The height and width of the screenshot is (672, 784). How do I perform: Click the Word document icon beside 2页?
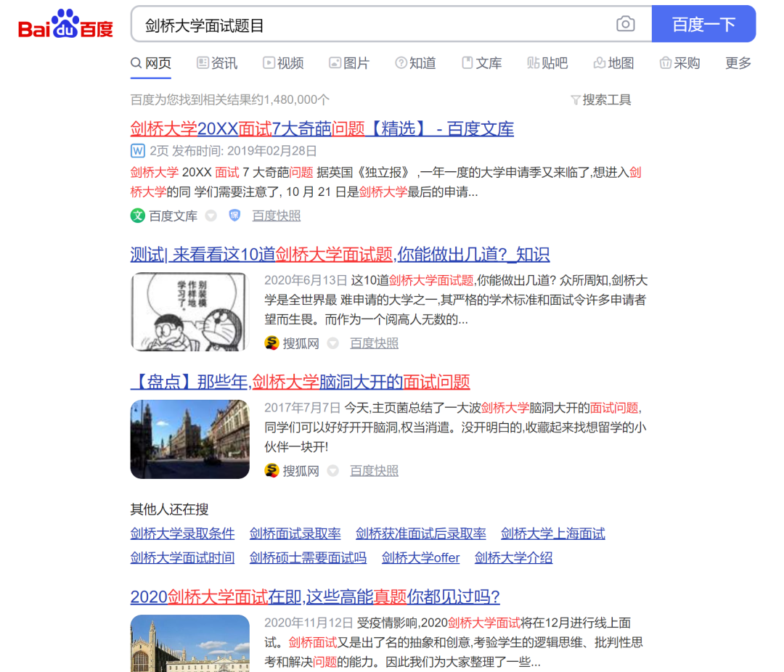[x=137, y=150]
